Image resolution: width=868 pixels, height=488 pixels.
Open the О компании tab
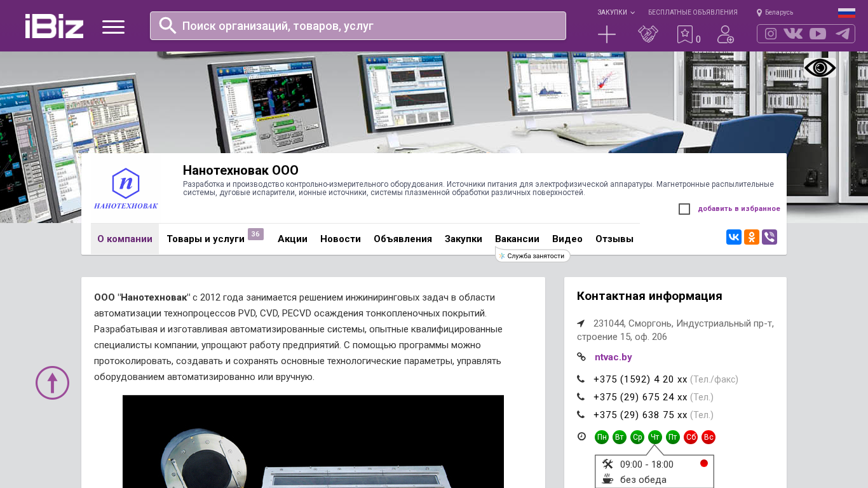click(x=125, y=239)
